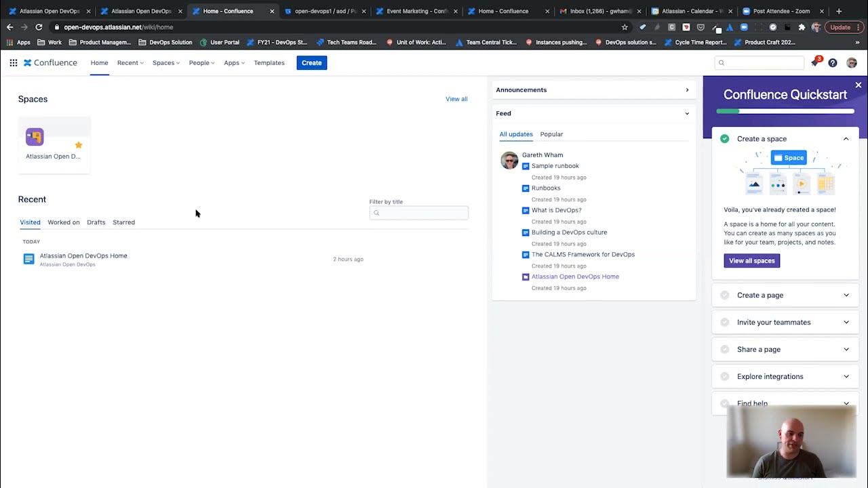Switch to the Starred tab
This screenshot has height=488, width=868.
(123, 222)
